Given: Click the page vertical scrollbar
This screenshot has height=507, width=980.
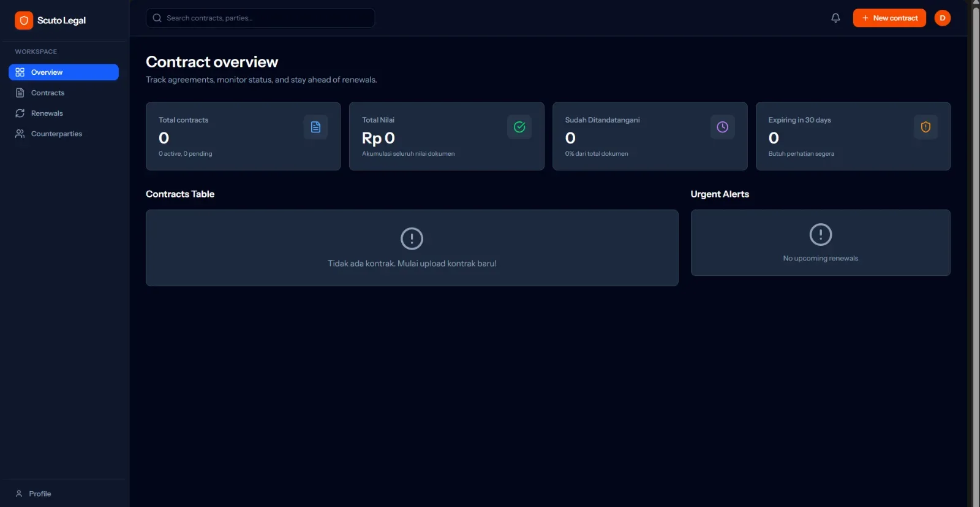Looking at the screenshot, I should click(x=976, y=253).
